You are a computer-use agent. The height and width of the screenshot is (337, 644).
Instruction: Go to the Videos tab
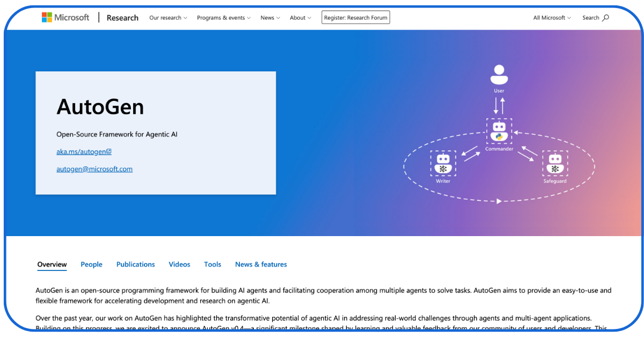click(179, 265)
